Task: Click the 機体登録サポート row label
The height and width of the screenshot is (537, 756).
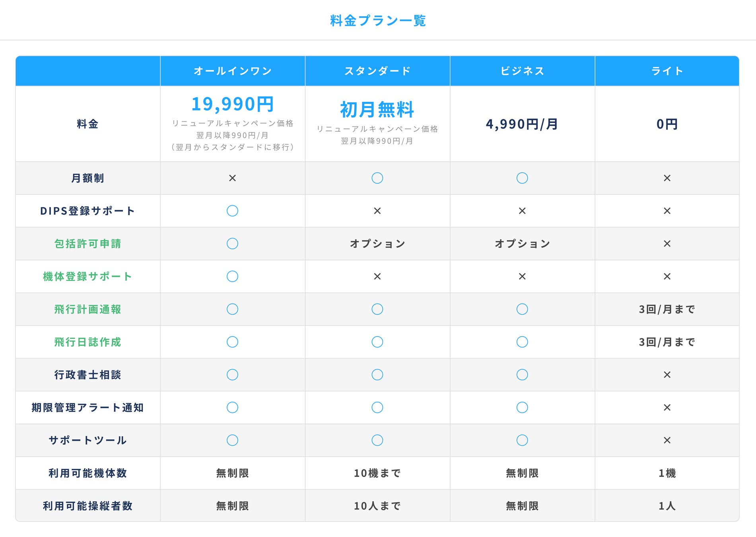Action: pos(87,276)
